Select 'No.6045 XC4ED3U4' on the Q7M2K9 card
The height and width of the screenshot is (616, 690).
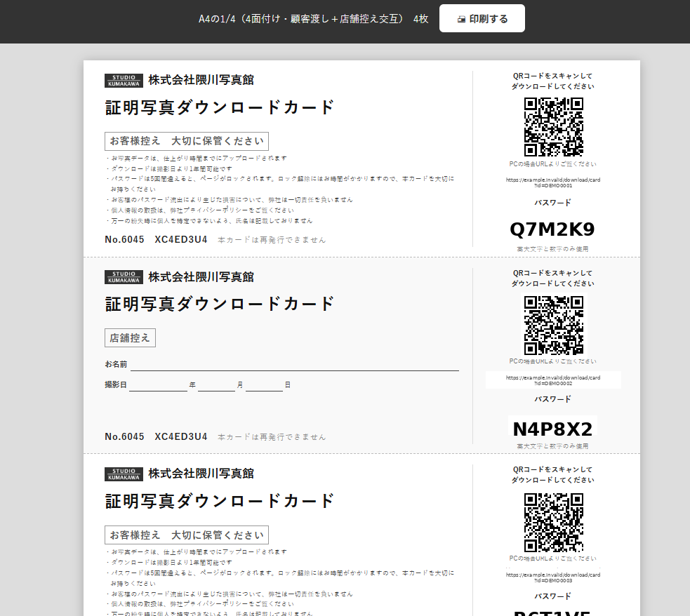[x=156, y=240]
